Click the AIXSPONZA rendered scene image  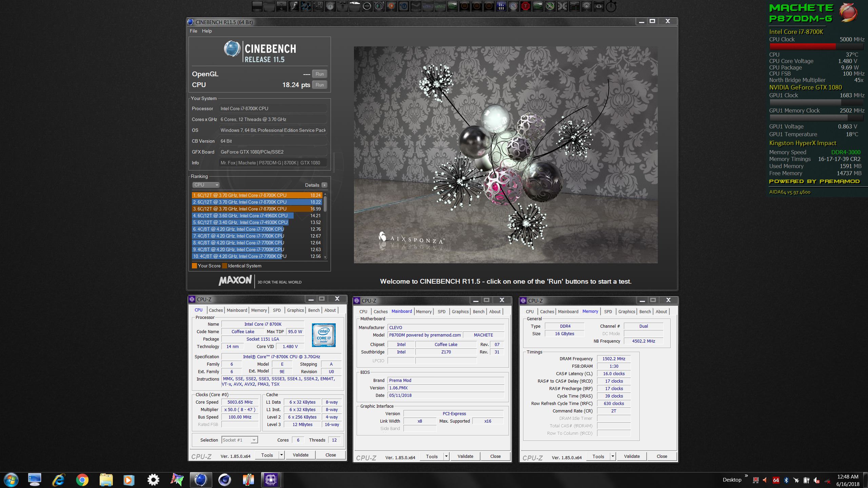tap(506, 155)
